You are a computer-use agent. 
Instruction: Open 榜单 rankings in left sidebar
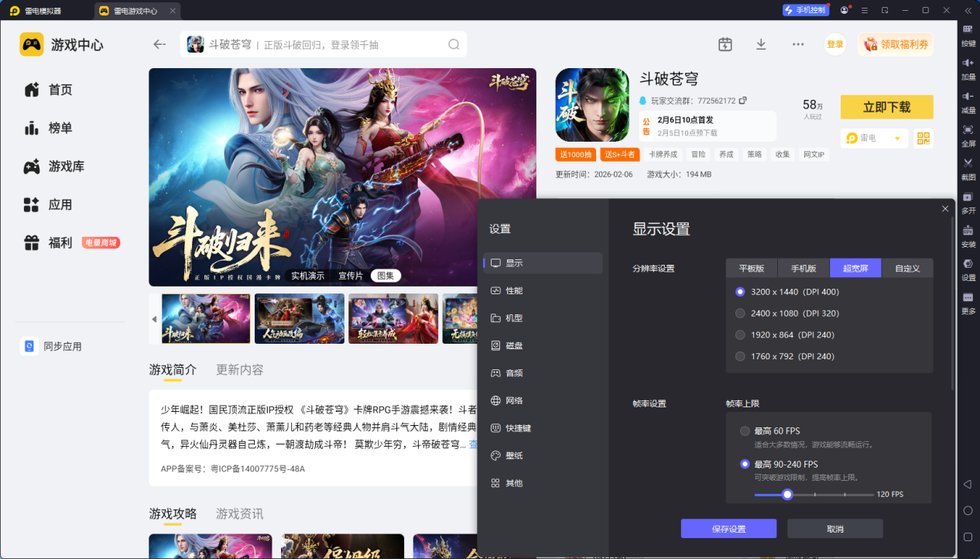pyautogui.click(x=48, y=128)
